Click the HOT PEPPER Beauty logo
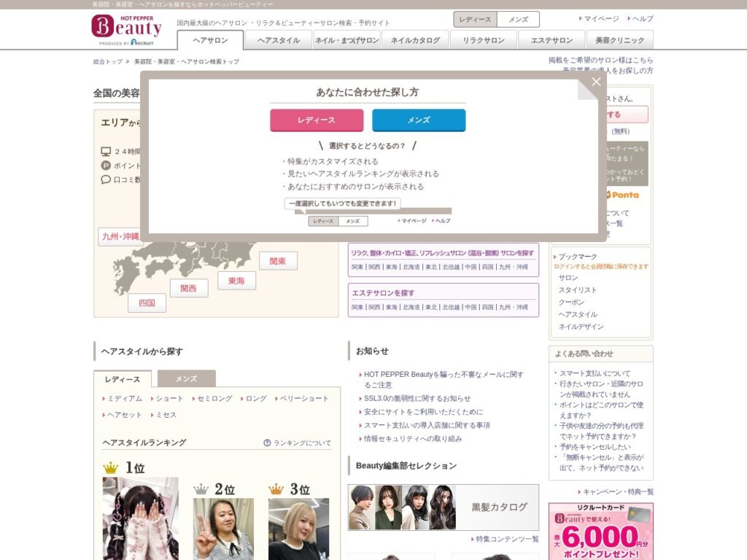The image size is (747, 560). click(126, 27)
